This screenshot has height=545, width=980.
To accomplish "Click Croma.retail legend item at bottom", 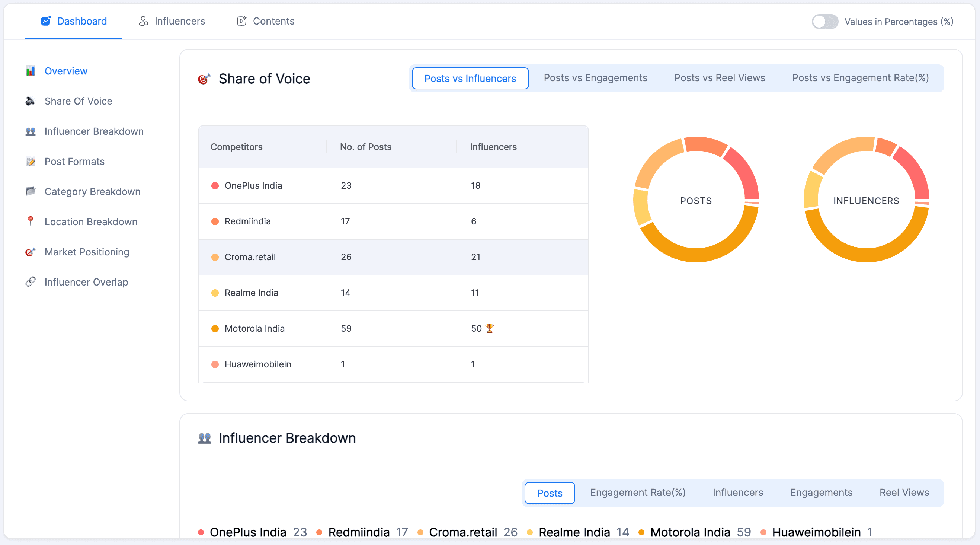I will 467,532.
